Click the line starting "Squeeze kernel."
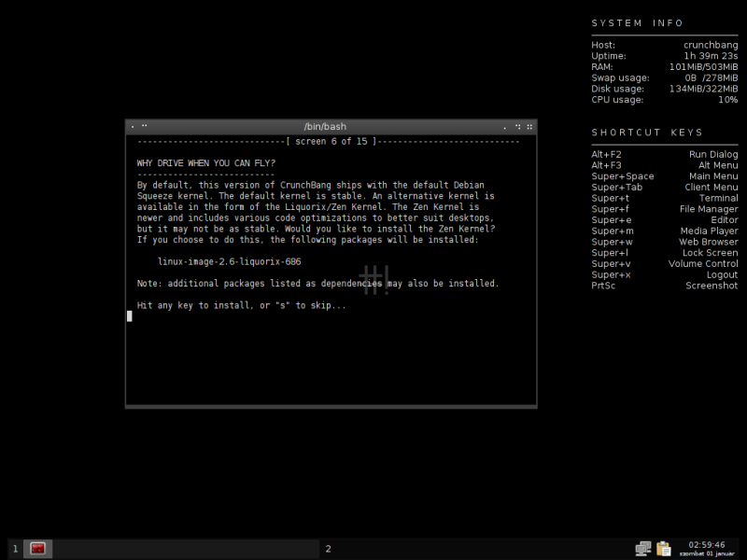Viewport: 747px width, 560px height. pyautogui.click(x=316, y=196)
